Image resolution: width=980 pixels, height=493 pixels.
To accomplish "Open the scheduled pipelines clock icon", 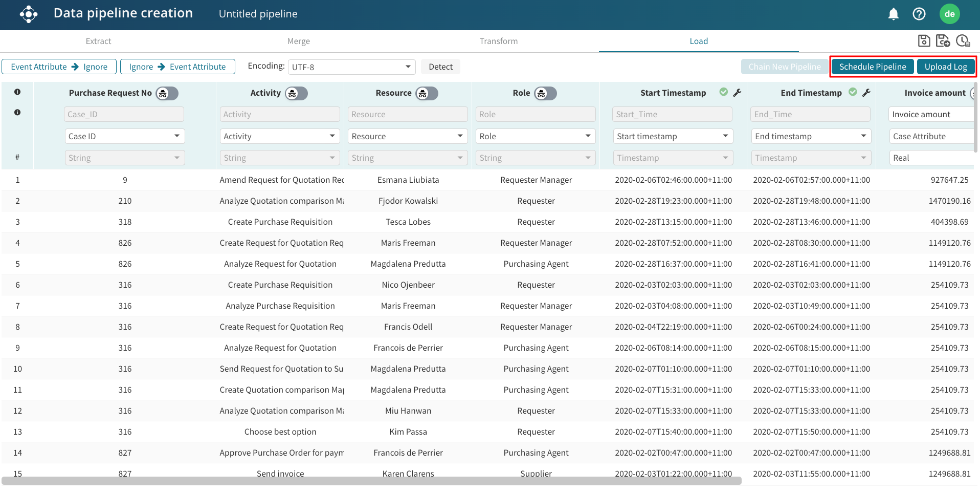I will tap(963, 41).
